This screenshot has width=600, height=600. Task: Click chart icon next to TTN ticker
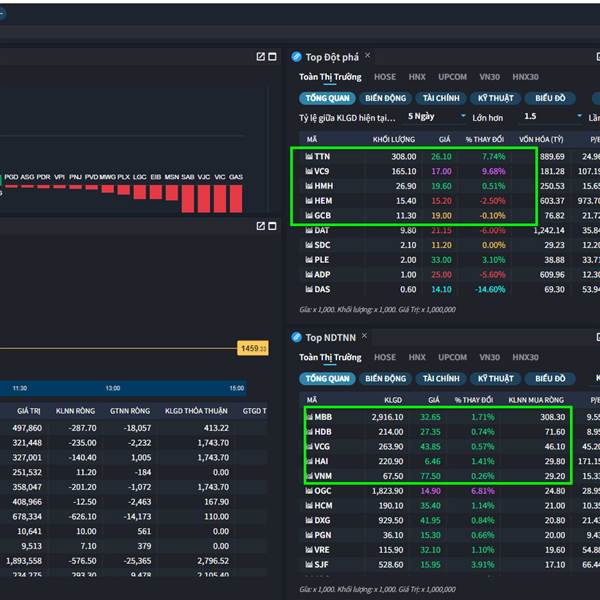(x=309, y=157)
